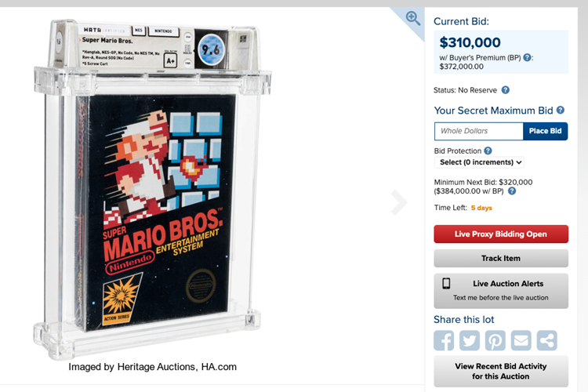View Recent Bid Activity for this Auction
Viewport: 588px width, 392px height.
[501, 371]
